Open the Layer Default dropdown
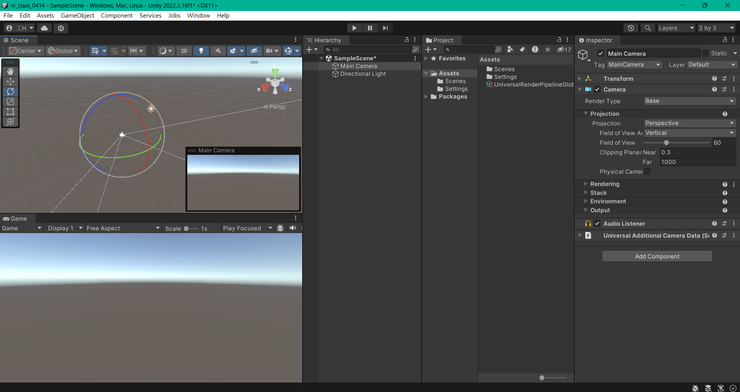The height and width of the screenshot is (392, 740). pyautogui.click(x=712, y=65)
